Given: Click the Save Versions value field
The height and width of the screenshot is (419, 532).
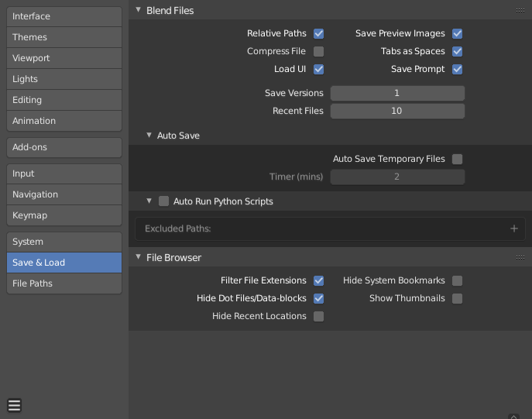Looking at the screenshot, I should [x=397, y=93].
